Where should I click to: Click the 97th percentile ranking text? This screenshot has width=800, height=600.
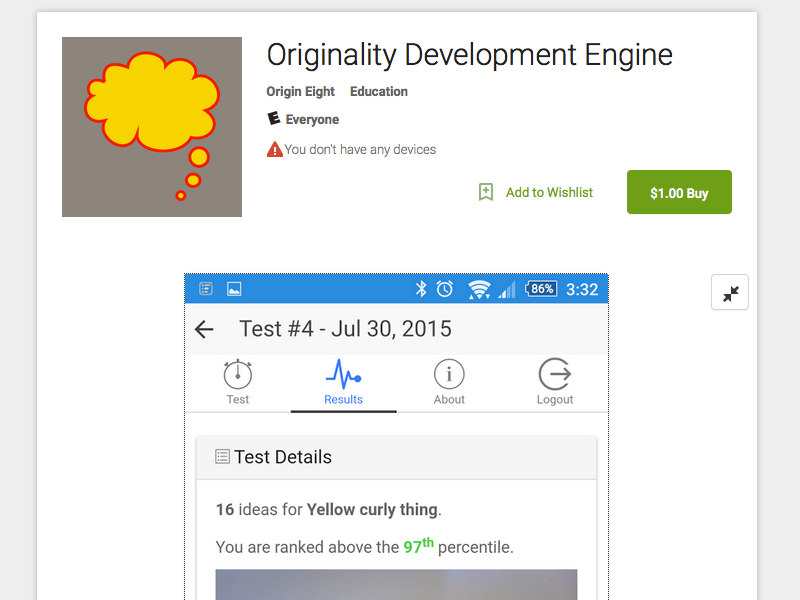point(364,546)
